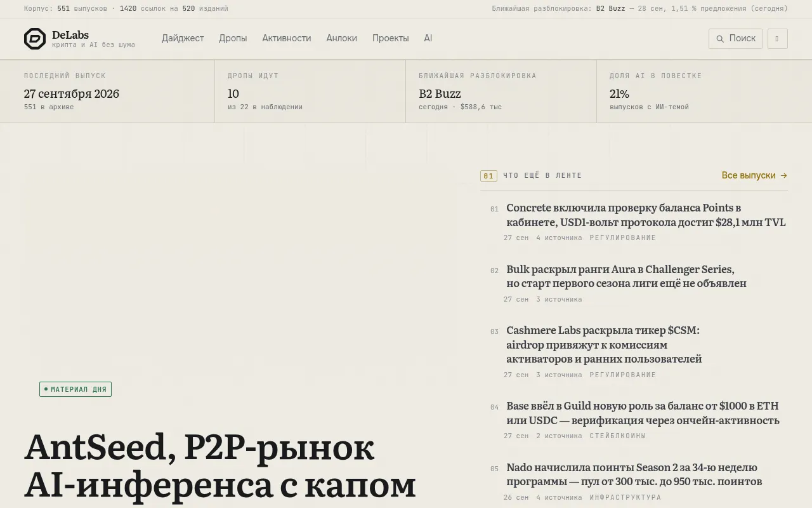Select the AI navigation item
This screenshot has width=812, height=508.
point(428,38)
